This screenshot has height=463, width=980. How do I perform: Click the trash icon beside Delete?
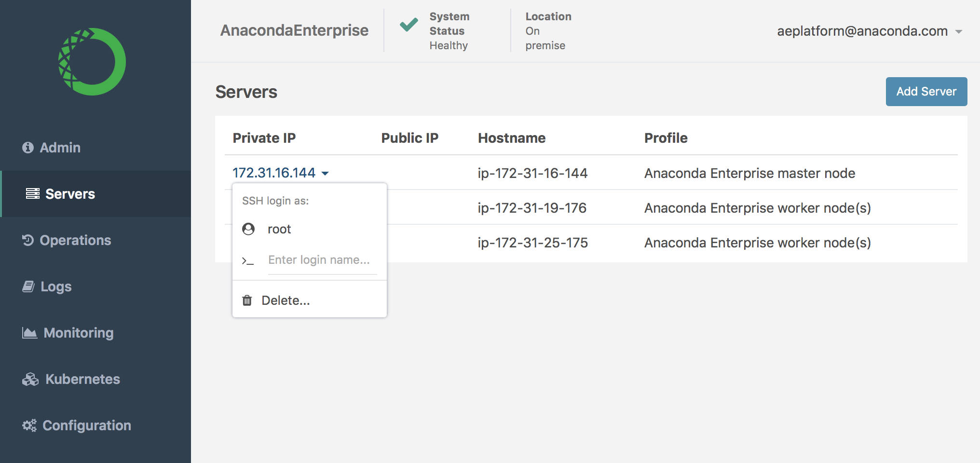[247, 300]
